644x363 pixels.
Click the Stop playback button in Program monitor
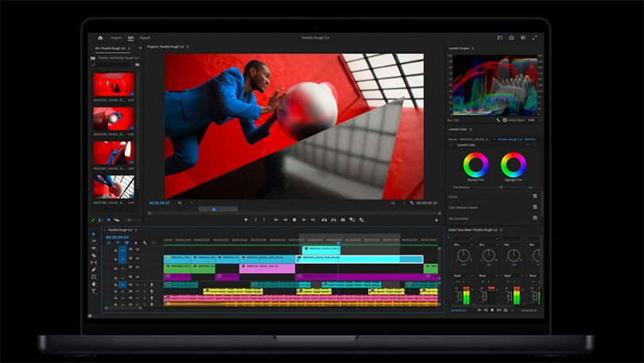[x=294, y=220]
